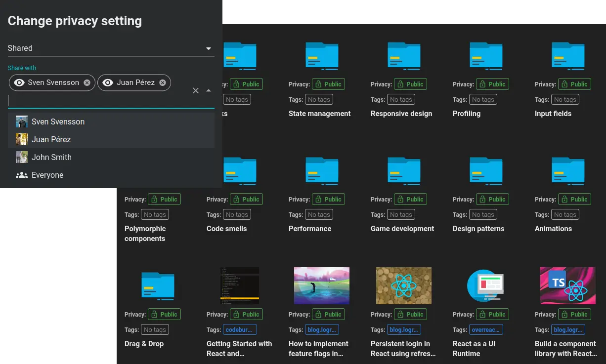
Task: Open the feature flags article thumbnail
Action: pos(322,285)
